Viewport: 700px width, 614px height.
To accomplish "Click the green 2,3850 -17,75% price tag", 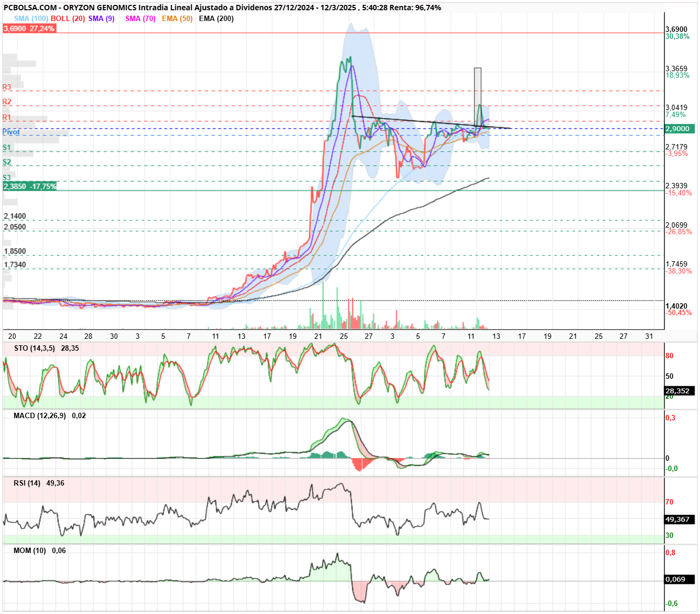I will pyautogui.click(x=30, y=186).
